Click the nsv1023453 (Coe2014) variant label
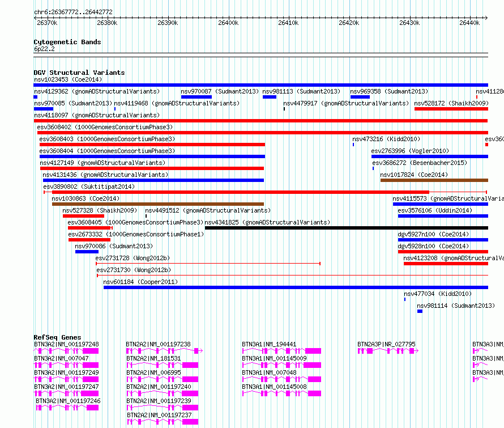 tap(68, 79)
